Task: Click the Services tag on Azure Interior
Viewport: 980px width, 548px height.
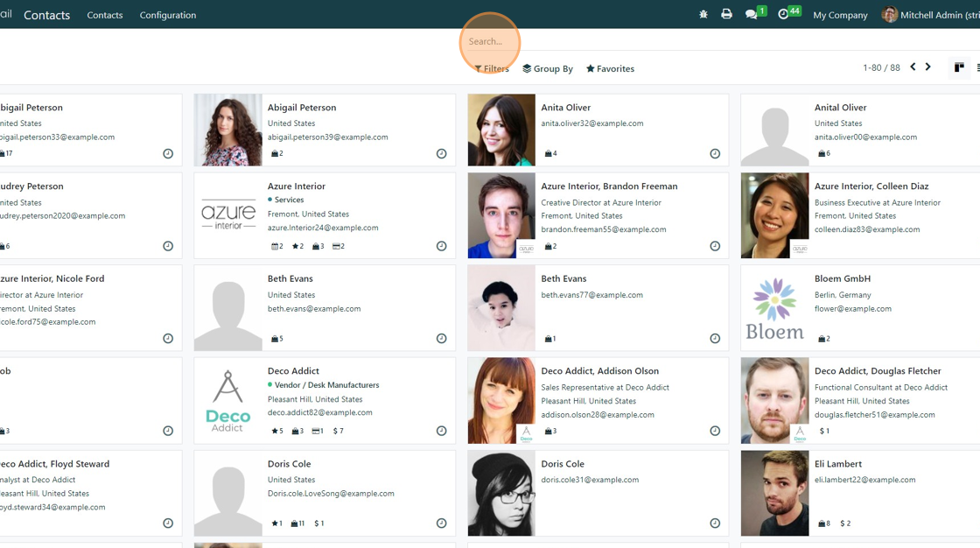Action: (285, 200)
